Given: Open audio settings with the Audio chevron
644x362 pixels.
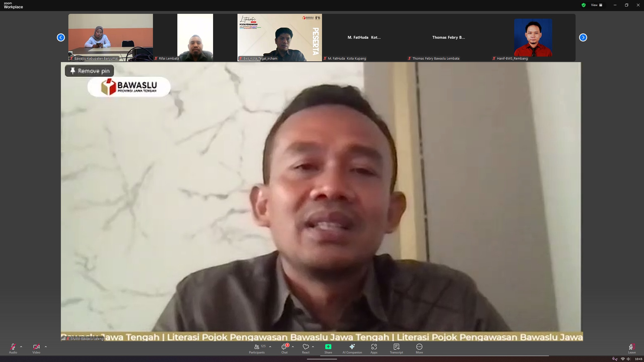Looking at the screenshot, I should pyautogui.click(x=21, y=347).
